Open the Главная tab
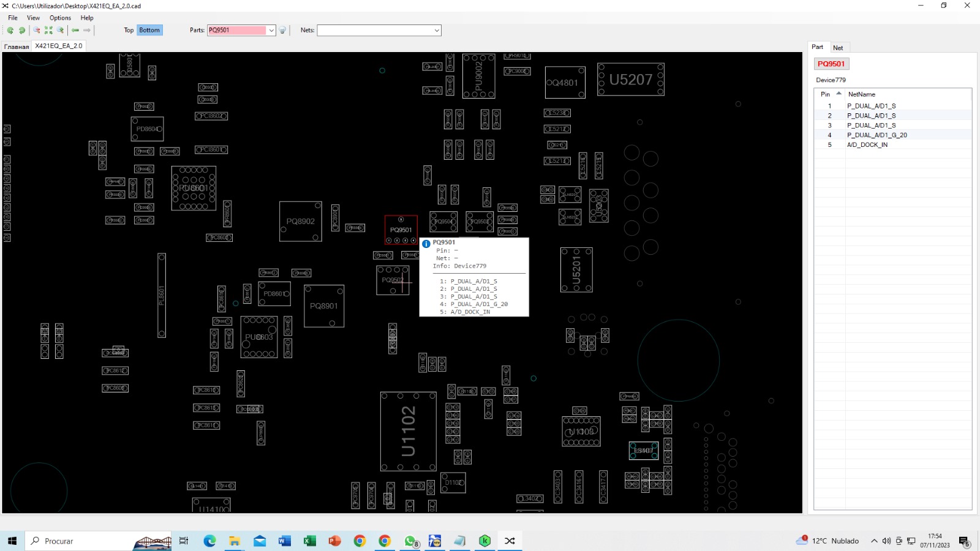 pyautogui.click(x=17, y=47)
